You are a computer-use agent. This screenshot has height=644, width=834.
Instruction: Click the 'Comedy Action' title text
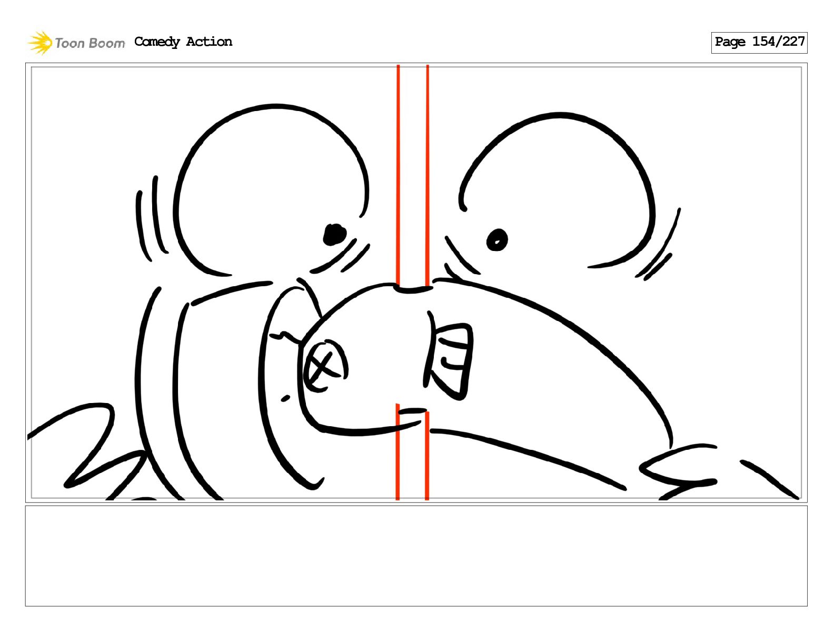click(x=183, y=42)
